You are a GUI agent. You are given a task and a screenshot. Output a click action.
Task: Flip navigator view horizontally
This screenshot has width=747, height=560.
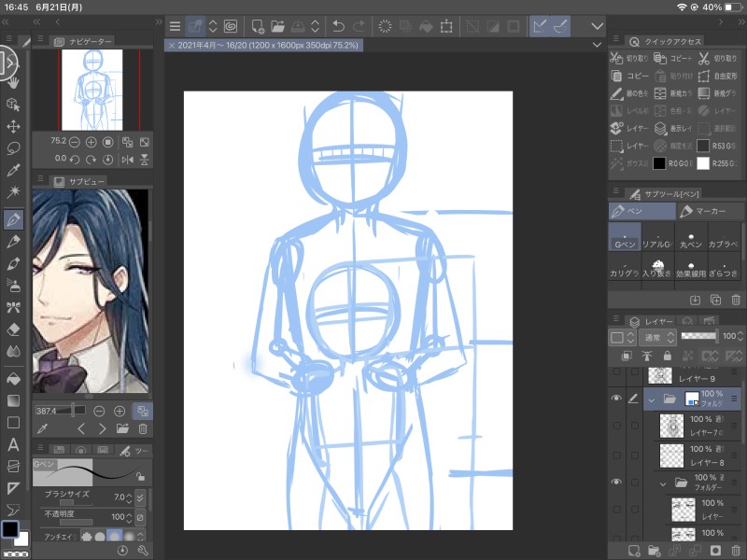point(128,160)
